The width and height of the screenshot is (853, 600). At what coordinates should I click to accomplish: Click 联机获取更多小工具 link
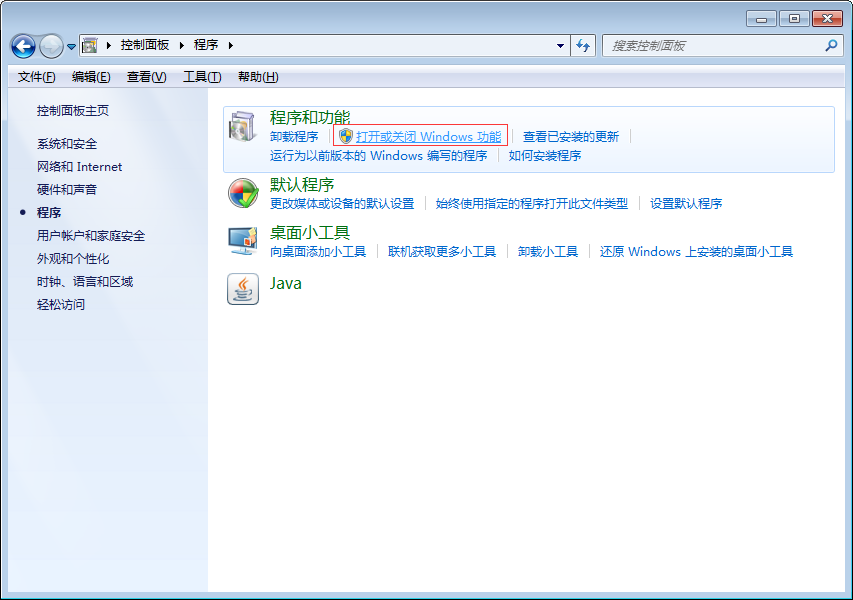pyautogui.click(x=442, y=252)
